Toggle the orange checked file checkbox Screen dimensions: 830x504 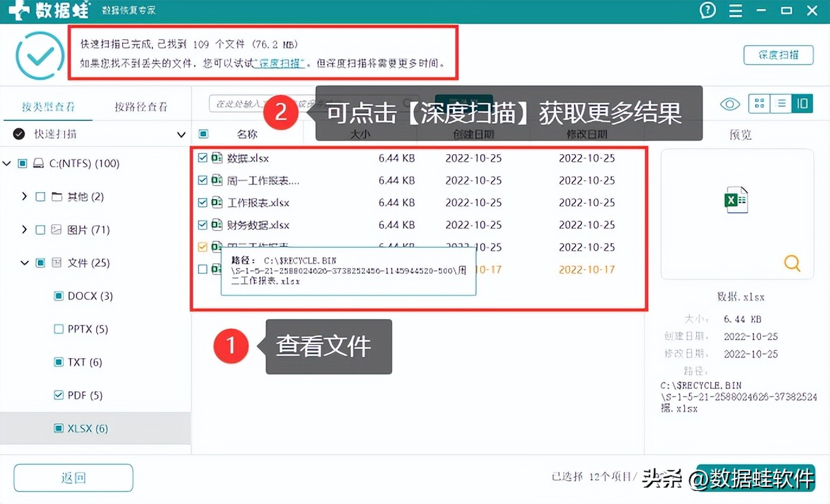tap(203, 247)
